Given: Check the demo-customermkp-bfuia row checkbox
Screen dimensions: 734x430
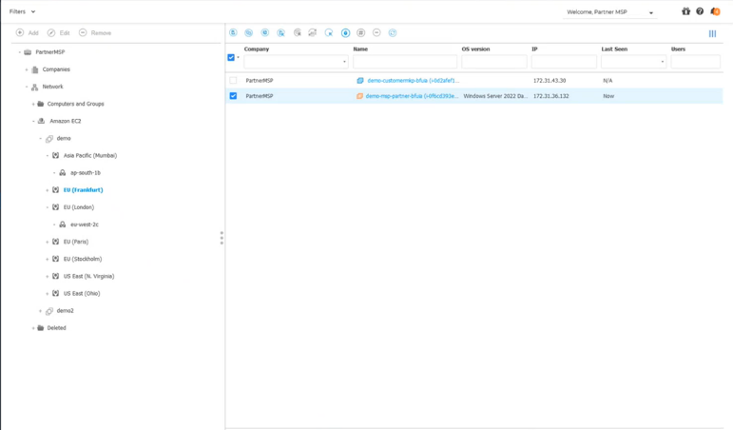Looking at the screenshot, I should click(x=233, y=80).
